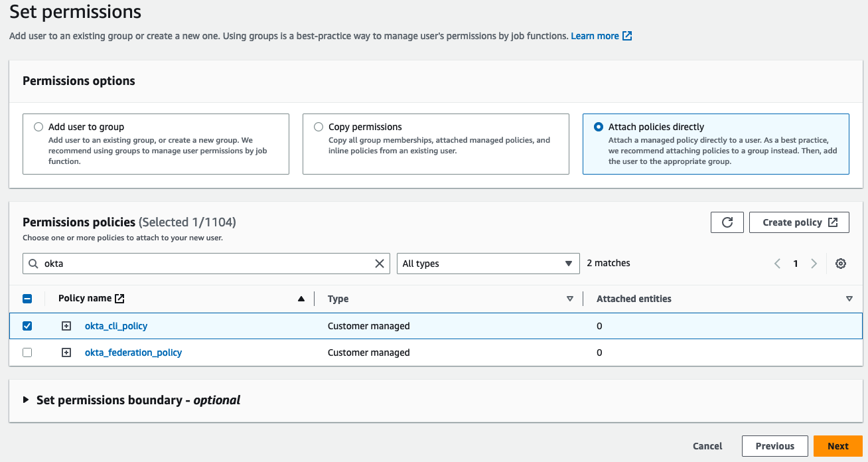Open the Learn more link
Image resolution: width=868 pixels, height=462 pixels.
601,36
